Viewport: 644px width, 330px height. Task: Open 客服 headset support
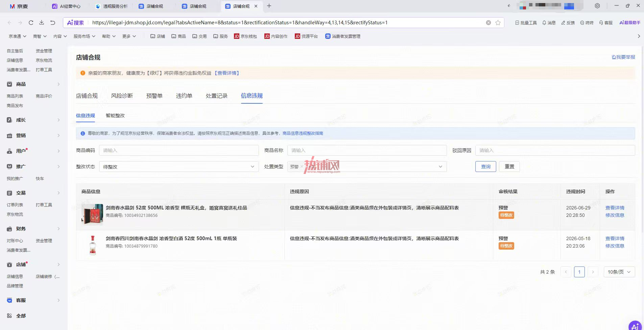[606, 23]
